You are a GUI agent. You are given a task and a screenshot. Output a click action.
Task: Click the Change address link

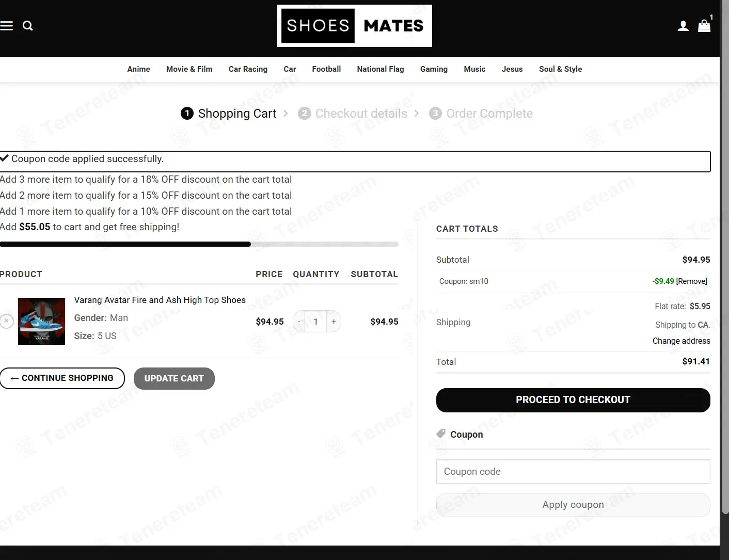(x=682, y=341)
